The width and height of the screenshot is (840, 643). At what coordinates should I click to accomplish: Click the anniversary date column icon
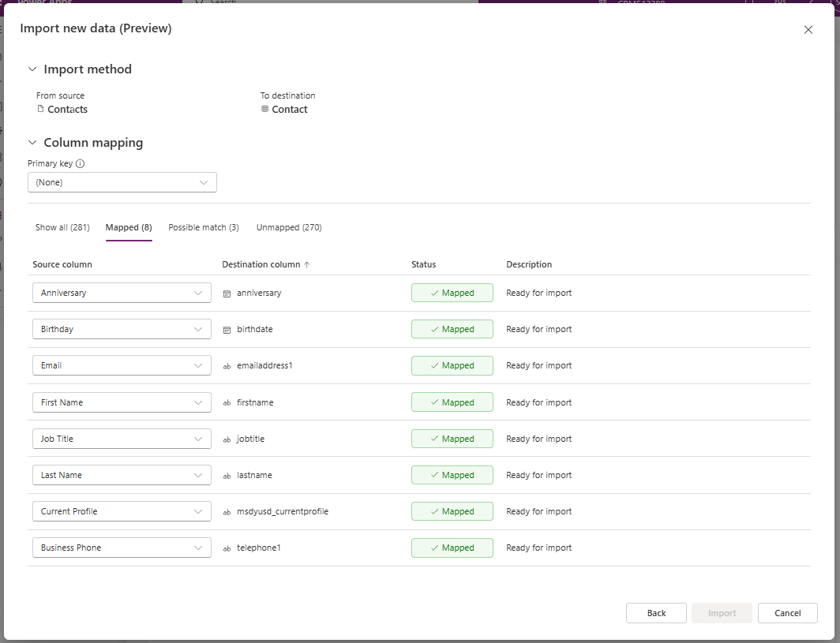(227, 293)
